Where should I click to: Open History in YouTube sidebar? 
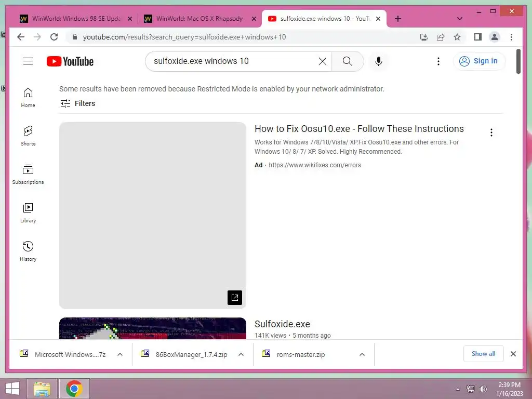click(28, 251)
